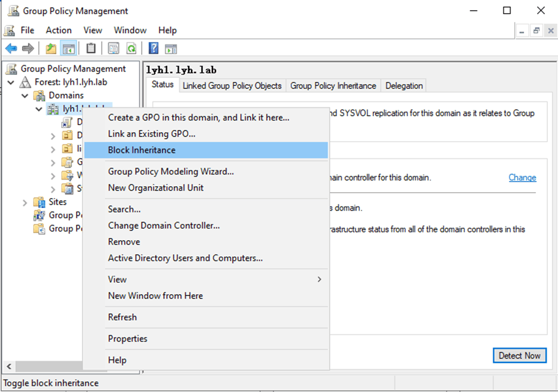
Task: Select 'Search...' in context menu
Action: (206, 209)
